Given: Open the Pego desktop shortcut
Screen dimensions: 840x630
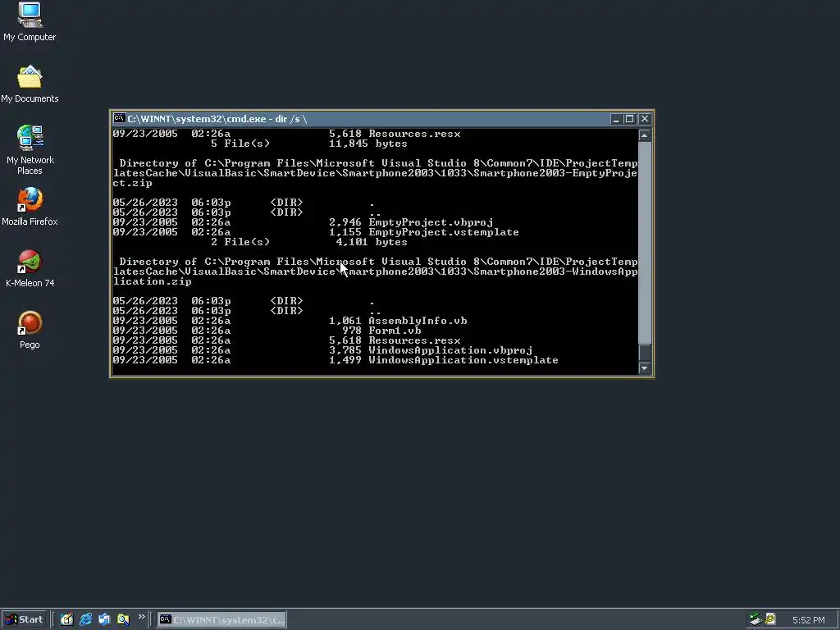Looking at the screenshot, I should point(30,330).
